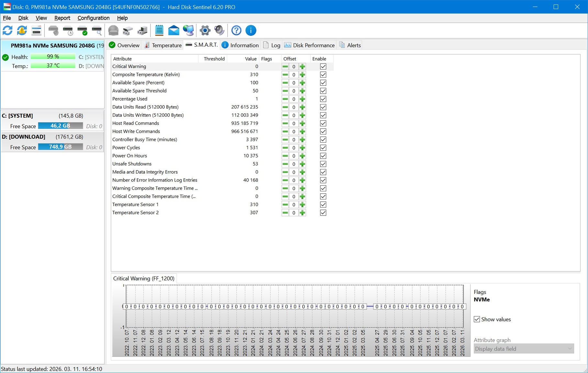Image resolution: width=588 pixels, height=373 pixels.
Task: Switch to the Overview tab
Action: [124, 45]
